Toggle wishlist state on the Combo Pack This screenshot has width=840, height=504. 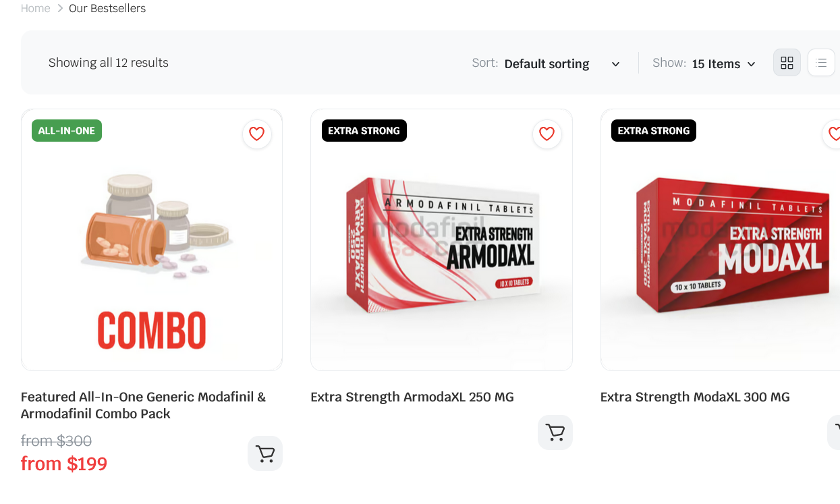[x=256, y=134]
